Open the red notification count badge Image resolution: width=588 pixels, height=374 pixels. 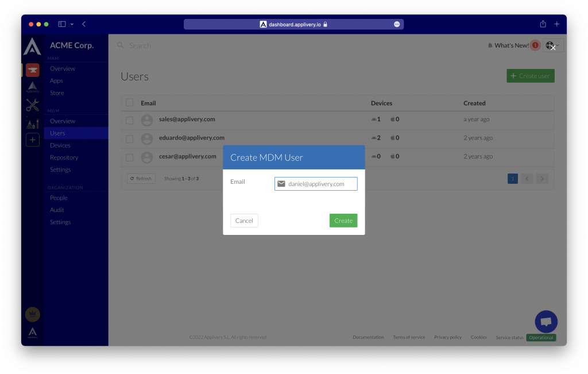tap(535, 45)
